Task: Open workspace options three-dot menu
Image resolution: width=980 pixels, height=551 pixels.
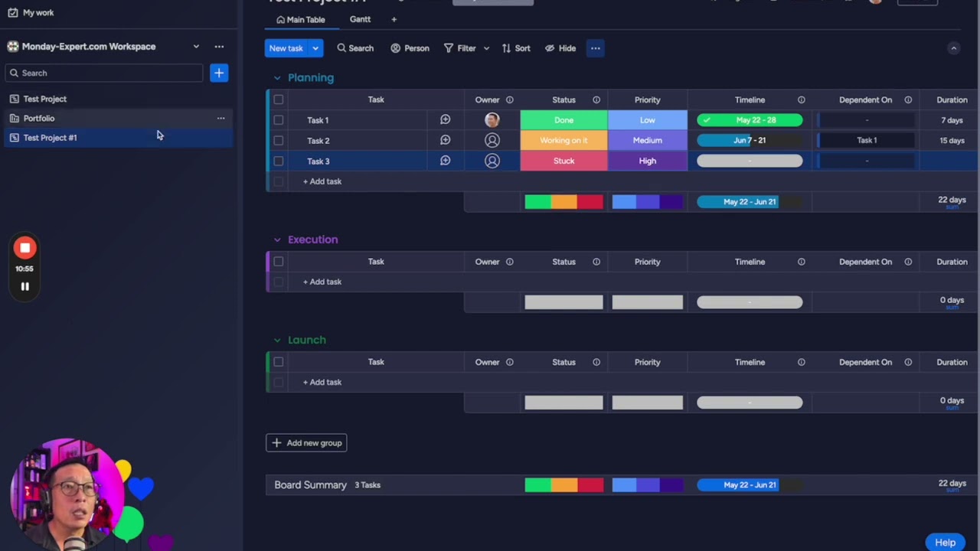Action: pos(219,47)
